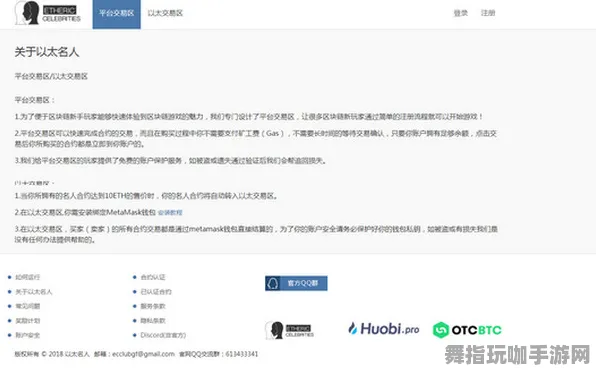The height and width of the screenshot is (373, 596).
Task: Click the 登录 login link
Action: point(460,13)
